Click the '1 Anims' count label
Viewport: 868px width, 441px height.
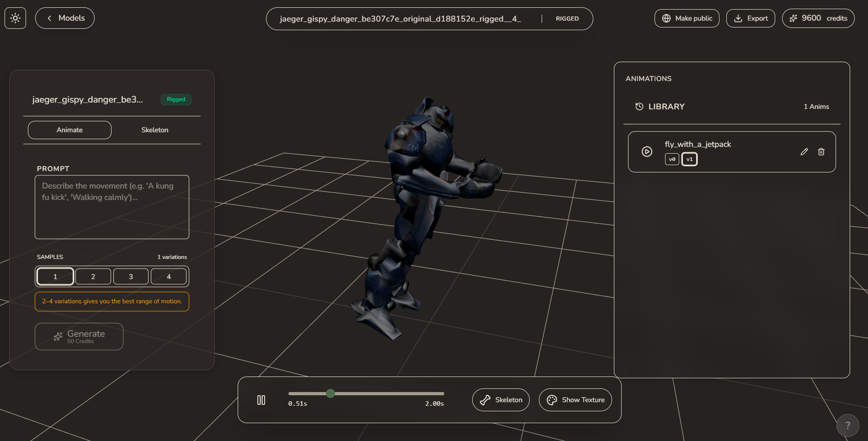pyautogui.click(x=816, y=107)
